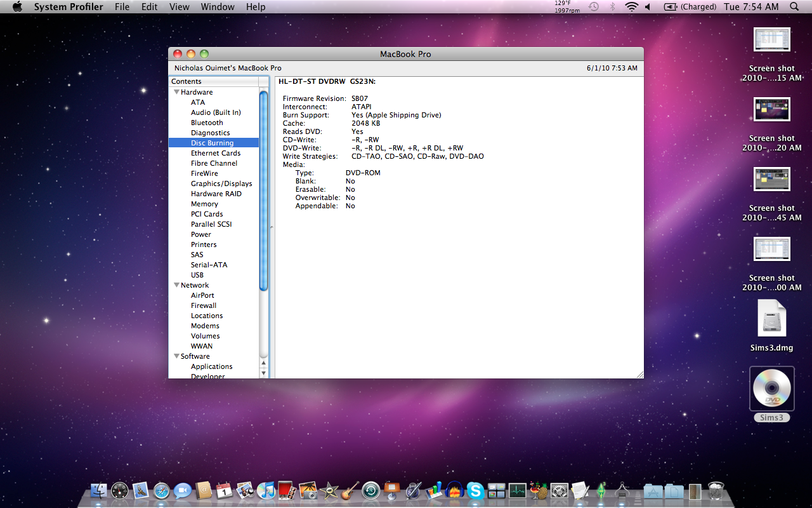Select Ethernet Cards in sidebar

(216, 153)
